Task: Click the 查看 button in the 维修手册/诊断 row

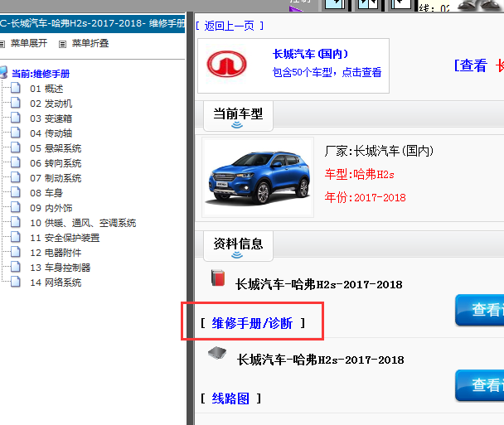Action: pos(480,310)
